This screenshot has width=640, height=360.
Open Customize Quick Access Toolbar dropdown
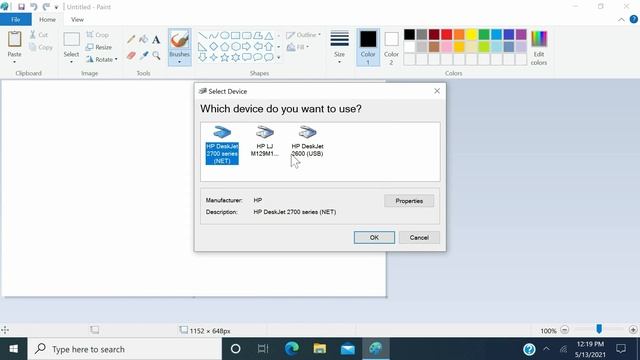[56, 7]
